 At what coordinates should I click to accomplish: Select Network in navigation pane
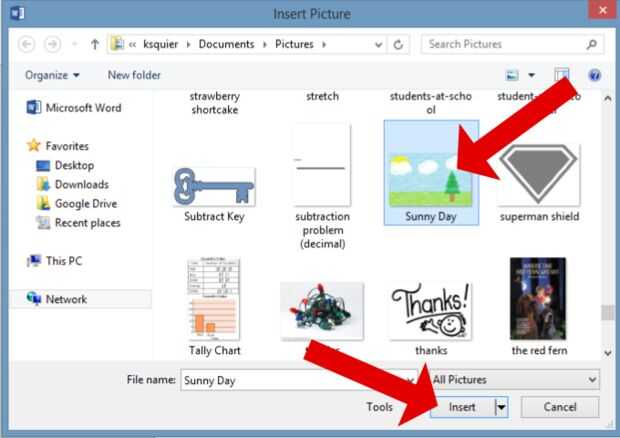coord(57,299)
